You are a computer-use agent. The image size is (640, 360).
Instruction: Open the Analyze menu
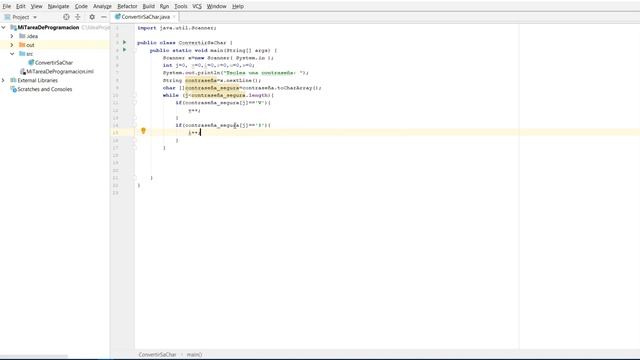click(x=102, y=7)
